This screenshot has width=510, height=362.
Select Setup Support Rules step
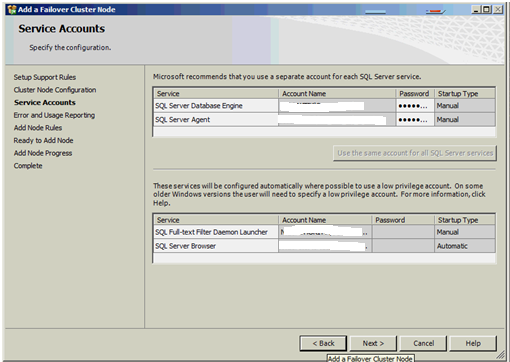click(45, 77)
